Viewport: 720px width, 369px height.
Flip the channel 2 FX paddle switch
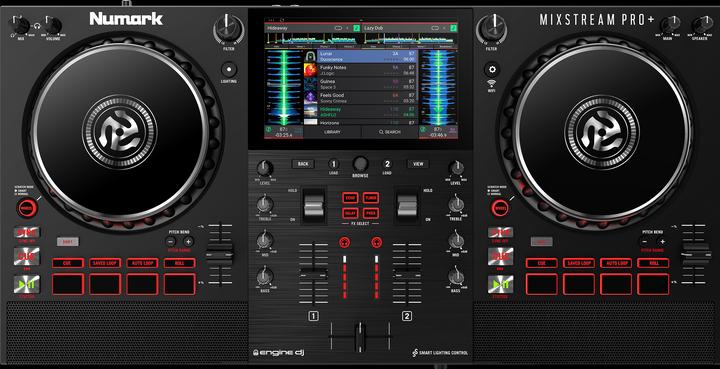[407, 205]
